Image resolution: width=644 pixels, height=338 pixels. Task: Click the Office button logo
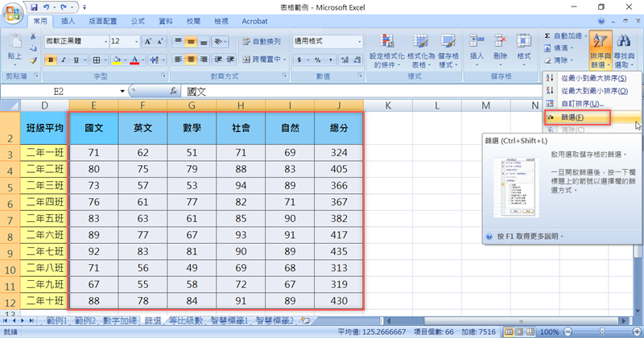coord(14,14)
